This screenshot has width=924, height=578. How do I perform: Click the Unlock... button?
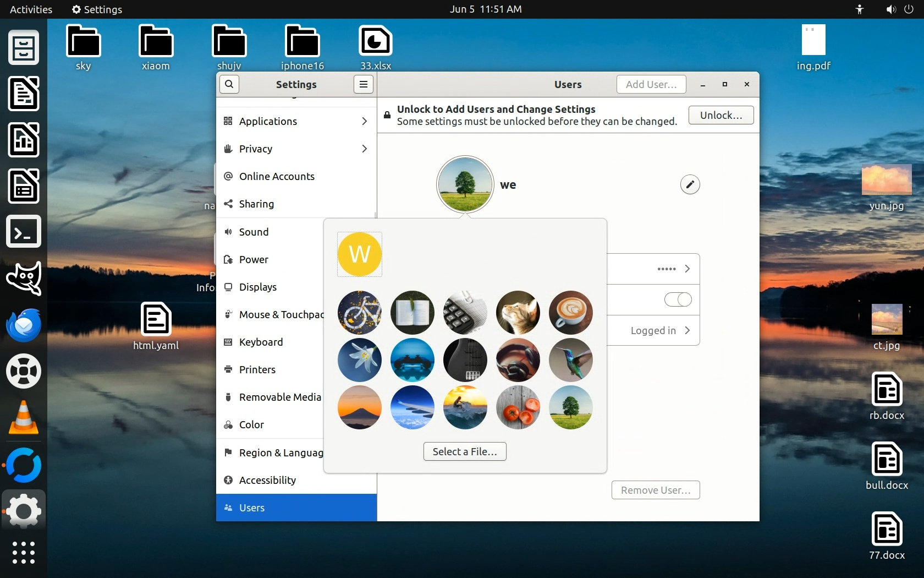point(721,115)
